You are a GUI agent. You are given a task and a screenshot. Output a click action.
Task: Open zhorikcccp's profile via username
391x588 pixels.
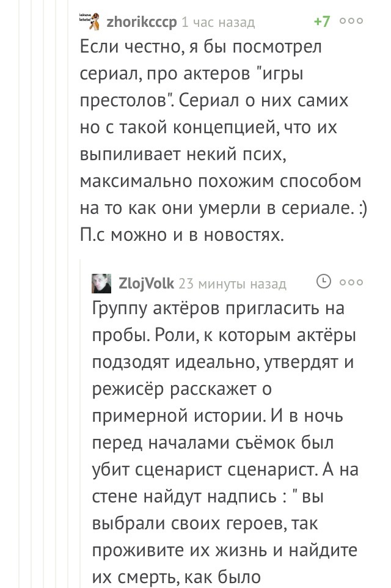(x=142, y=22)
